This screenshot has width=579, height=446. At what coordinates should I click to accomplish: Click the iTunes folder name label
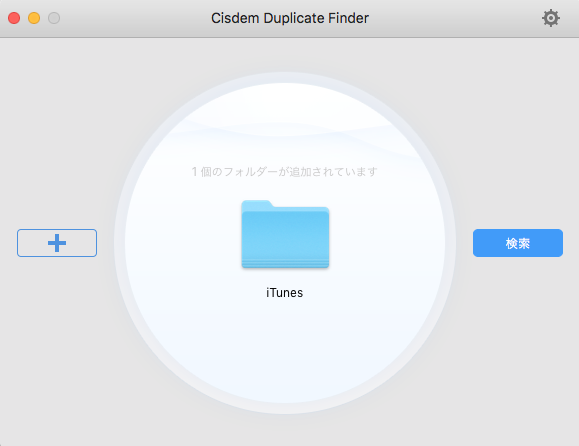pyautogui.click(x=285, y=293)
